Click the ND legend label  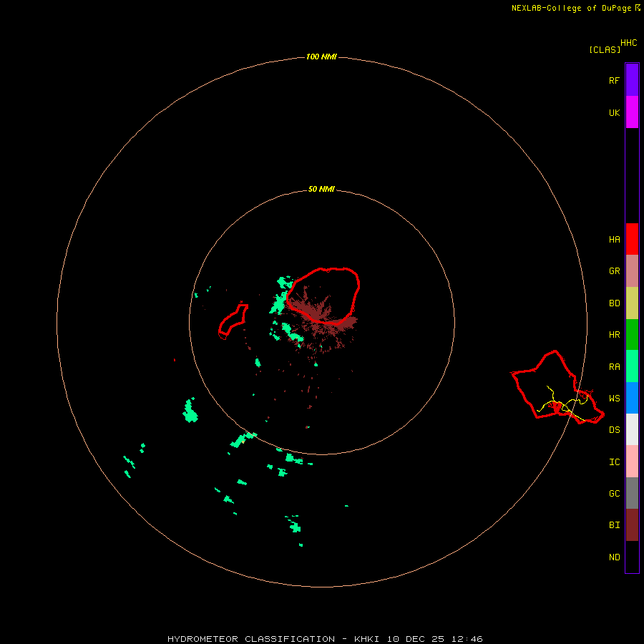click(x=614, y=557)
